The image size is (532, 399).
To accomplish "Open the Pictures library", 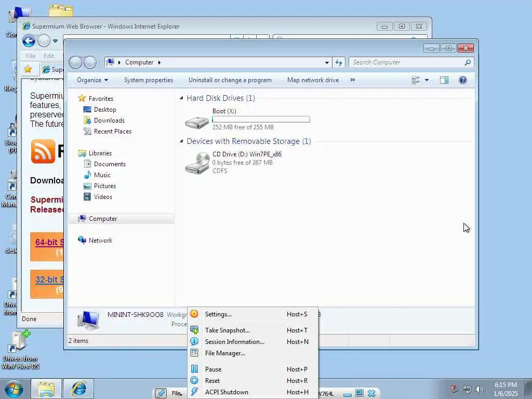I will coord(105,186).
